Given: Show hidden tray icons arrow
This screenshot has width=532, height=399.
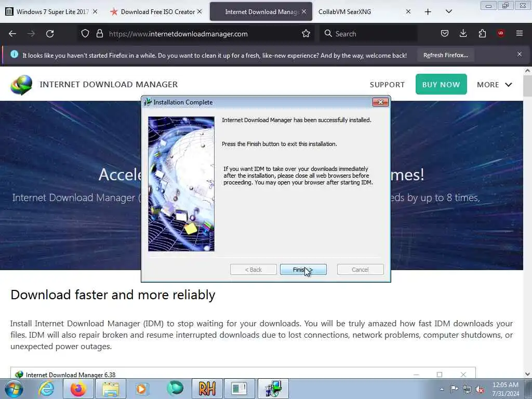Looking at the screenshot, I should point(442,389).
